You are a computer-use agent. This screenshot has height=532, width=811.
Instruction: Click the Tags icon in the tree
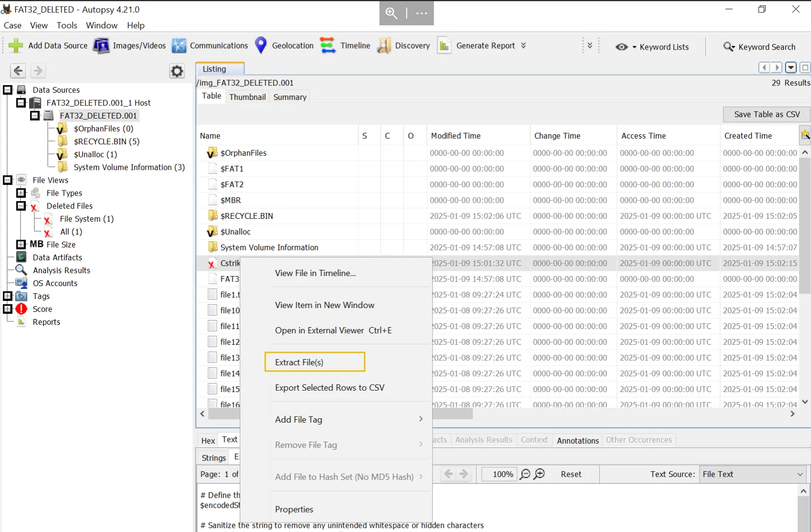(21, 296)
